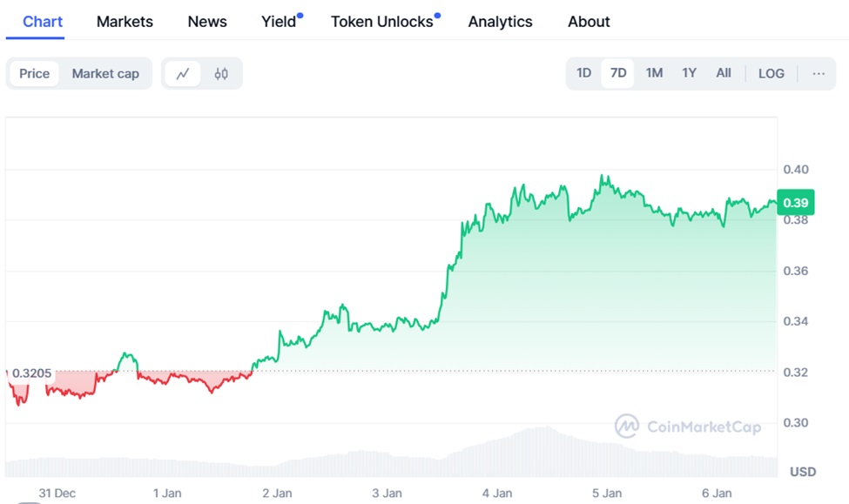849x504 pixels.
Task: Show the All time range
Action: tap(724, 73)
